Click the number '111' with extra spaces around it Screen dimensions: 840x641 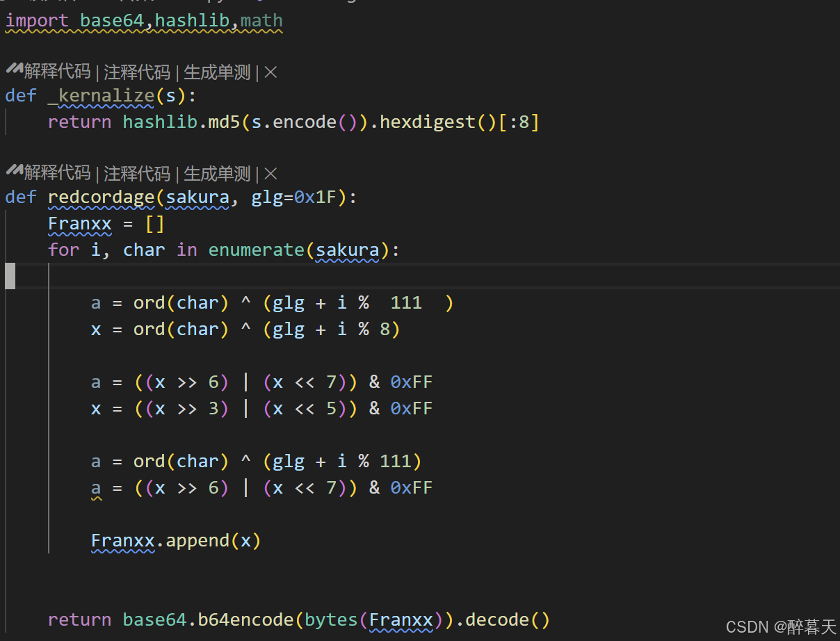[x=406, y=303]
